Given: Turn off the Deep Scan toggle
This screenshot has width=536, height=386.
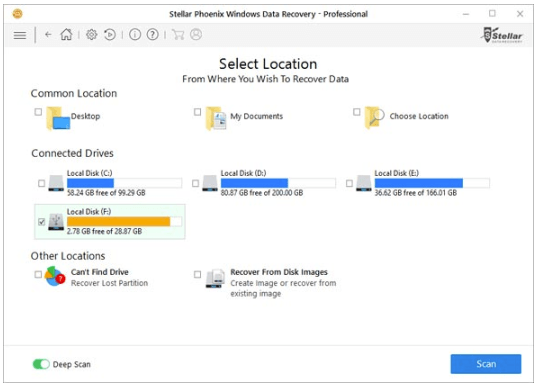Looking at the screenshot, I should click(x=41, y=364).
